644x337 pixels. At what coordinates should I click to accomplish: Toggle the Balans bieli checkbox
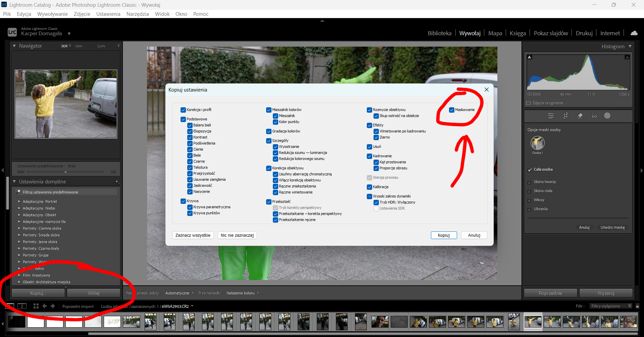click(x=190, y=125)
